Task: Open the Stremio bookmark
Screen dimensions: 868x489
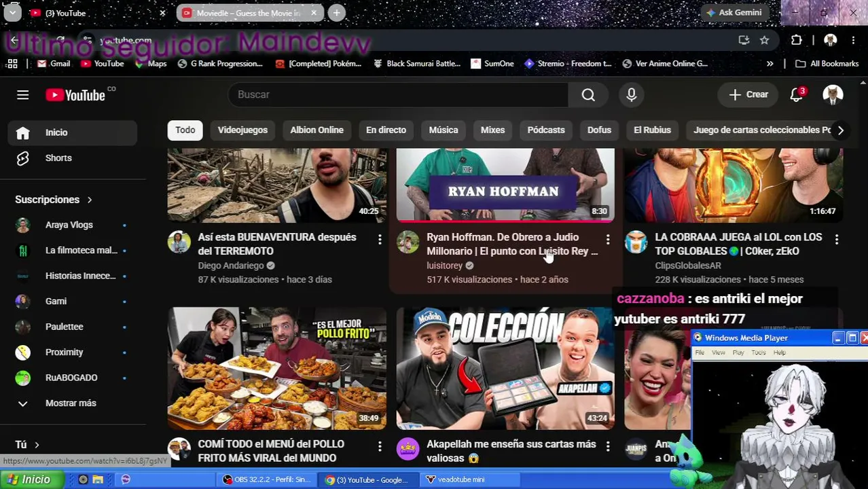Action: pyautogui.click(x=568, y=63)
